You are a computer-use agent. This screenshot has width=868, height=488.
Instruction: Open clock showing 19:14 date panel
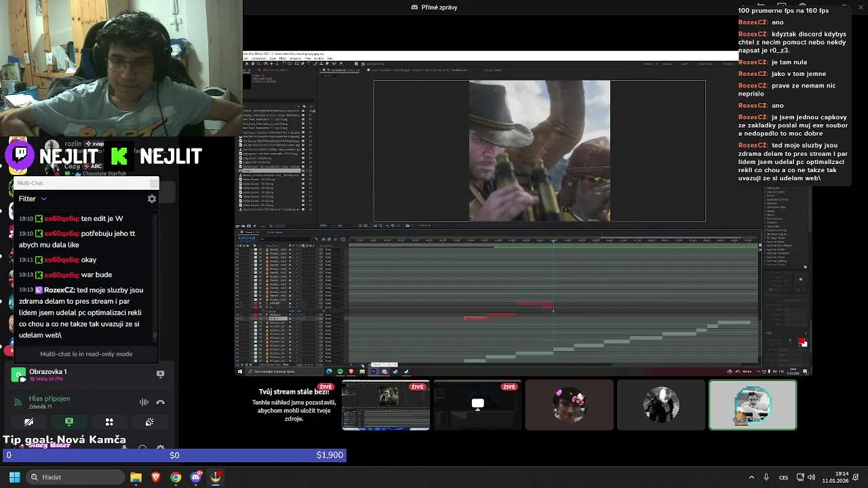click(x=835, y=477)
